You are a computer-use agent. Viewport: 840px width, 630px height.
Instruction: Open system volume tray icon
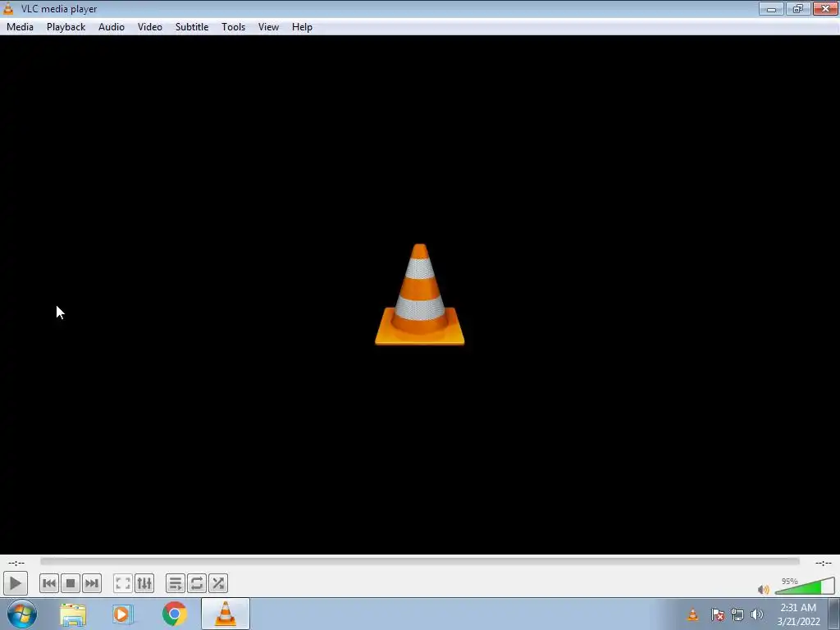[x=757, y=614]
